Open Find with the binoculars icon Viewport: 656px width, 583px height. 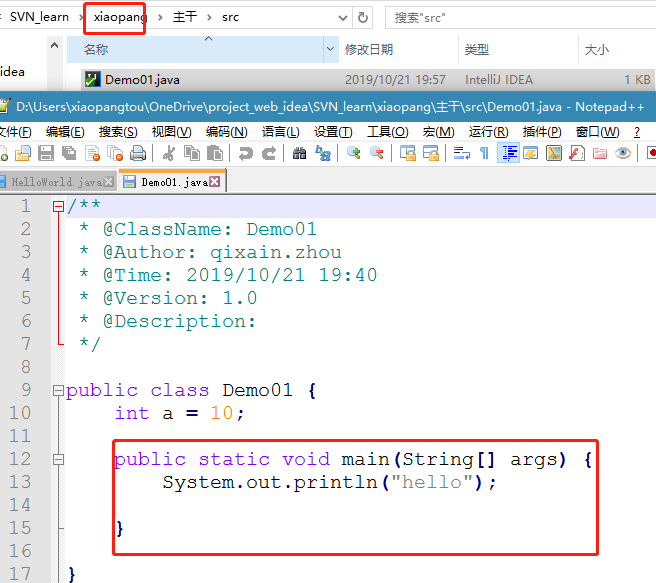[299, 153]
